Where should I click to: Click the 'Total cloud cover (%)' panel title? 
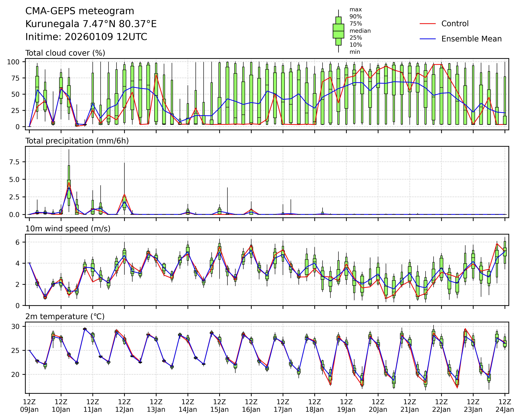coord(65,53)
